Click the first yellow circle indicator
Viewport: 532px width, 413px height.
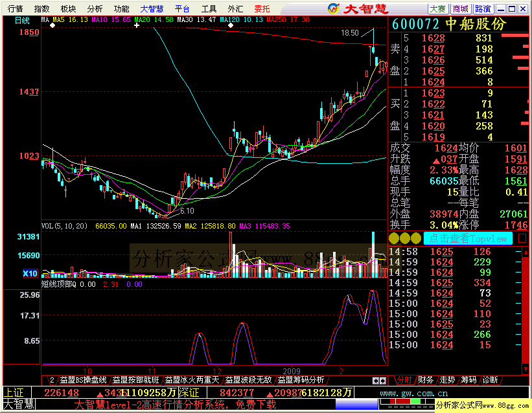click(x=394, y=238)
